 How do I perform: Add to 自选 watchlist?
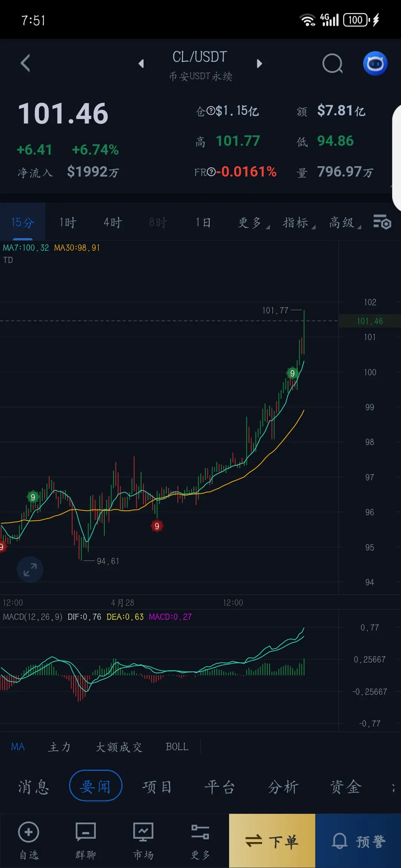(x=29, y=841)
